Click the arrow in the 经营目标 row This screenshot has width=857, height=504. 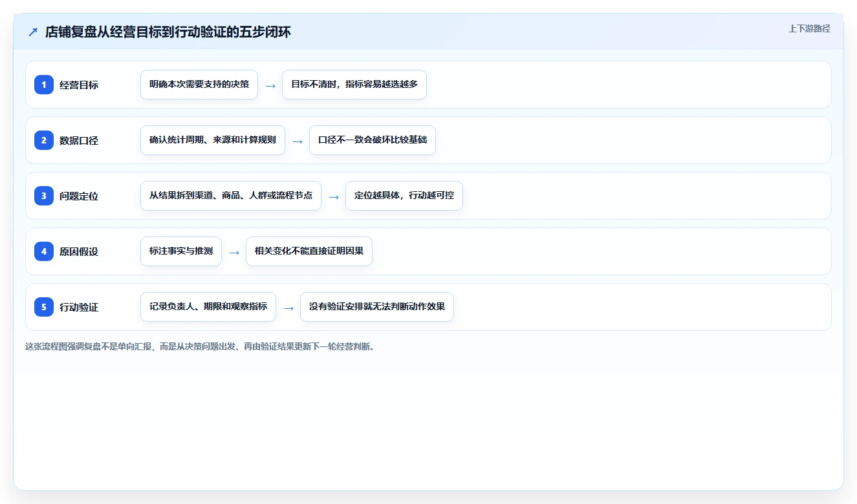[x=270, y=85]
